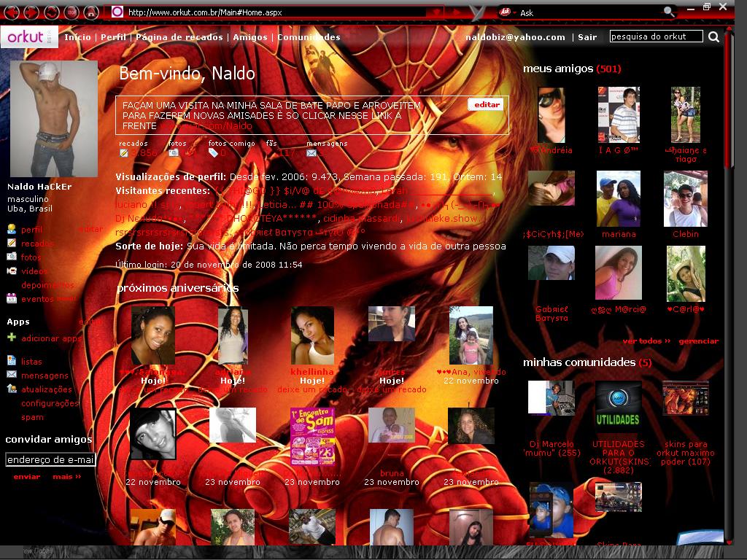The image size is (747, 560).
Task: Open the minhas comunidades (5) heading
Action: [x=587, y=362]
